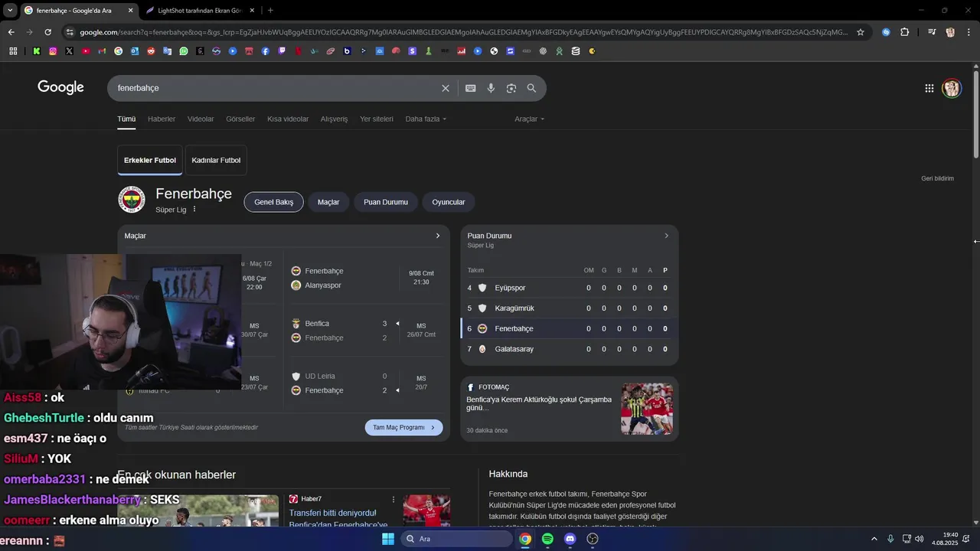The width and height of the screenshot is (980, 551).
Task: Reload the current page
Action: (x=48, y=32)
